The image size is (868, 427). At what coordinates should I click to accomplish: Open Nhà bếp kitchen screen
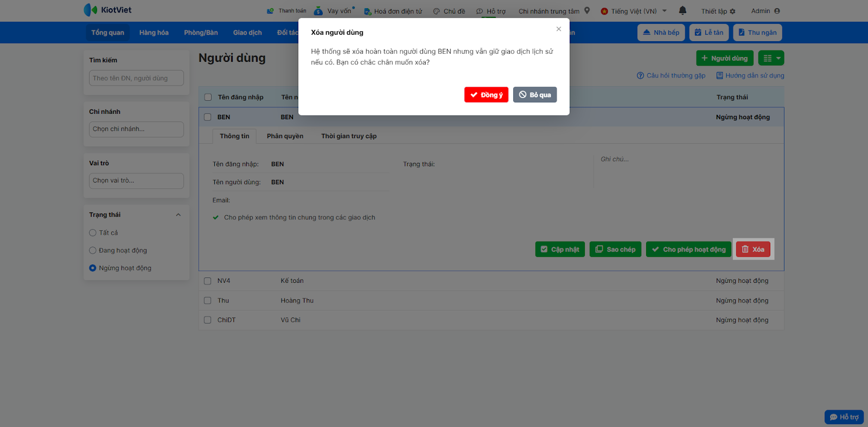point(661,33)
